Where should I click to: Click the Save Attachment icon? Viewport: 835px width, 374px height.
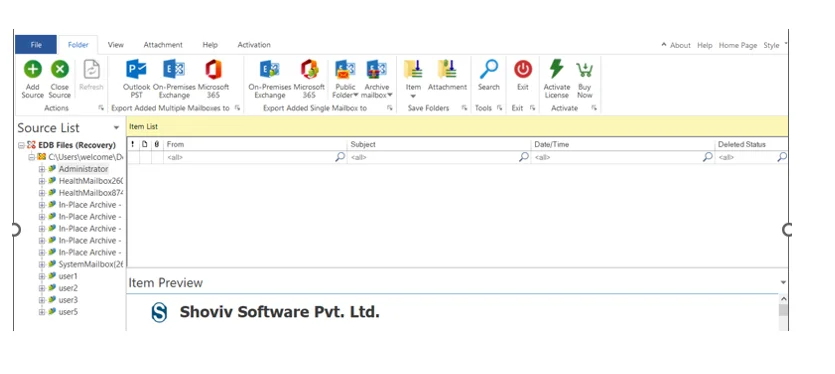[447, 70]
